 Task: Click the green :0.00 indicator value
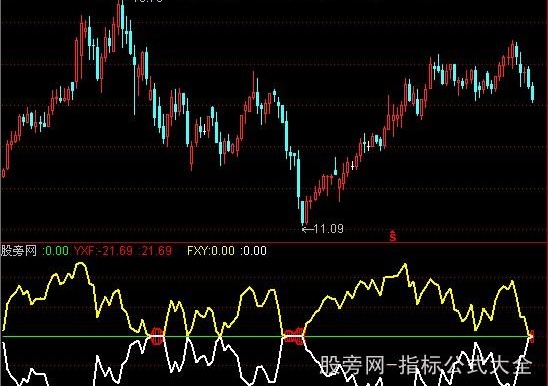tap(56, 251)
